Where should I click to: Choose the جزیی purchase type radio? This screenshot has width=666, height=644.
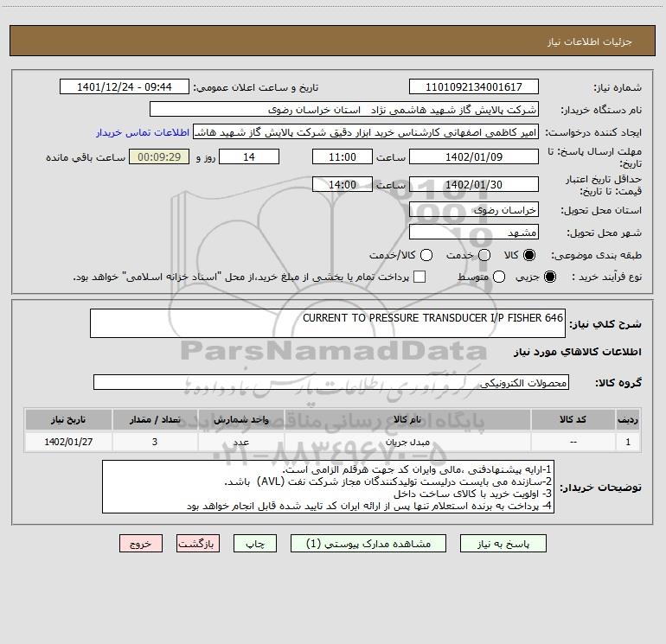[x=549, y=277]
